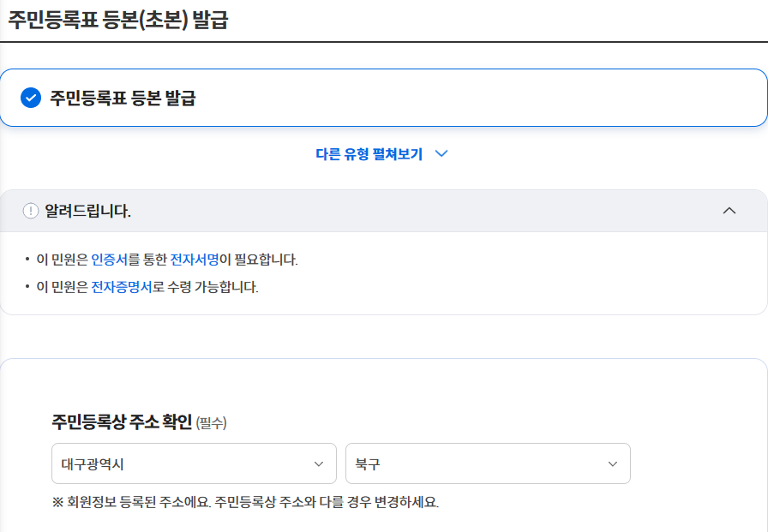The width and height of the screenshot is (768, 532).
Task: Click the chevron next to 다른 유형 펼쳐보기
Action: (x=441, y=153)
